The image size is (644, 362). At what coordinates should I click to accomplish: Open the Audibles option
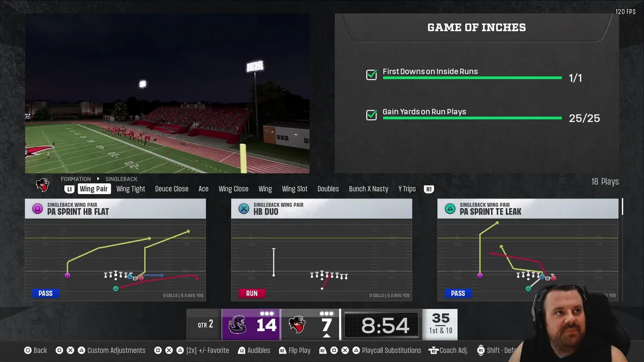(x=259, y=350)
